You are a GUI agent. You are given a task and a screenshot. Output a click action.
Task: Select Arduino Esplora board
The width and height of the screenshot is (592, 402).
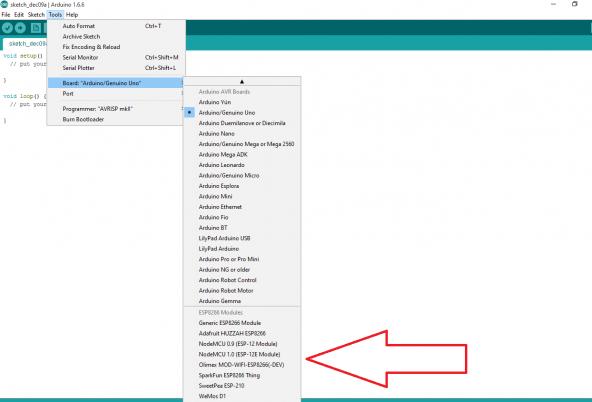[x=242, y=186]
